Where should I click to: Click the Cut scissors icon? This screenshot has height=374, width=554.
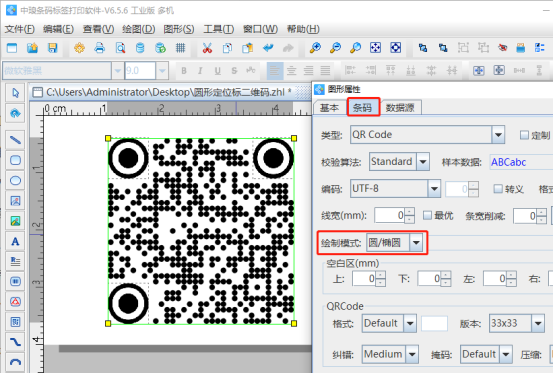[207, 48]
